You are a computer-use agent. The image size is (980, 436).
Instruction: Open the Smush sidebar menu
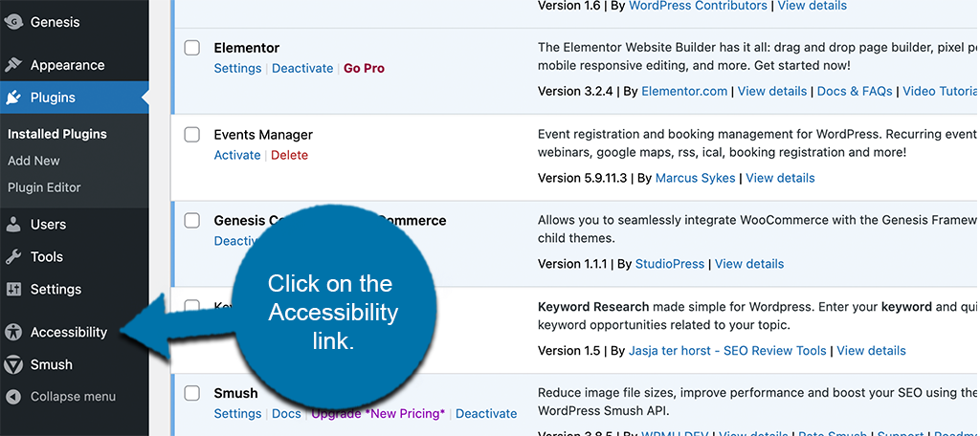52,365
